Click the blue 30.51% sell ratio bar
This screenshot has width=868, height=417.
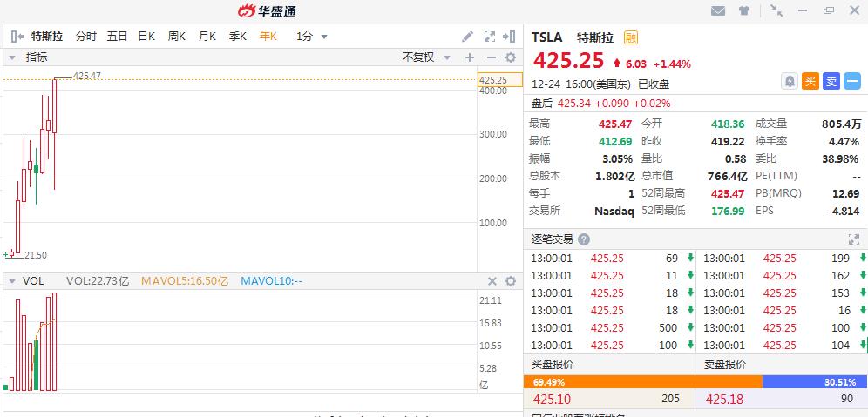coord(815,382)
